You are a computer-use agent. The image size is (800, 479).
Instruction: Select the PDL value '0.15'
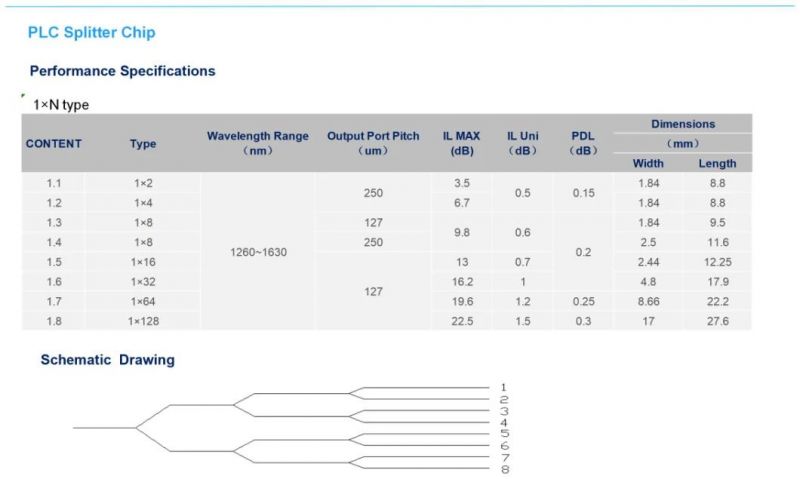coord(583,193)
